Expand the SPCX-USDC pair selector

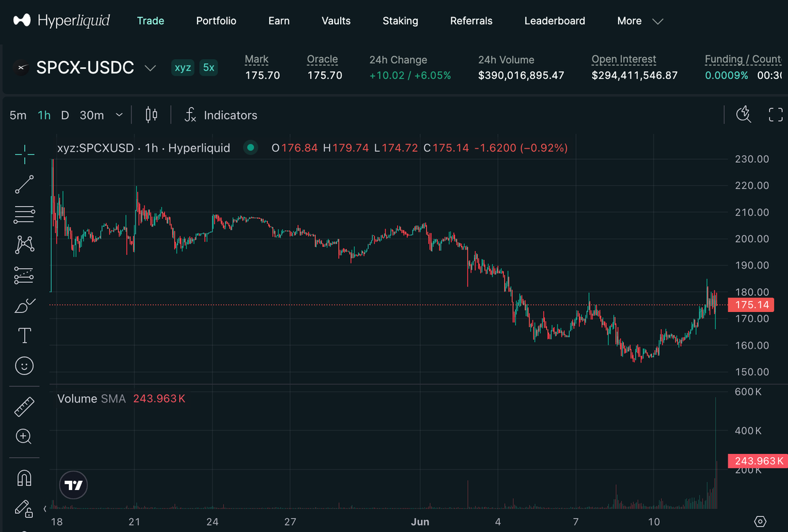point(150,68)
